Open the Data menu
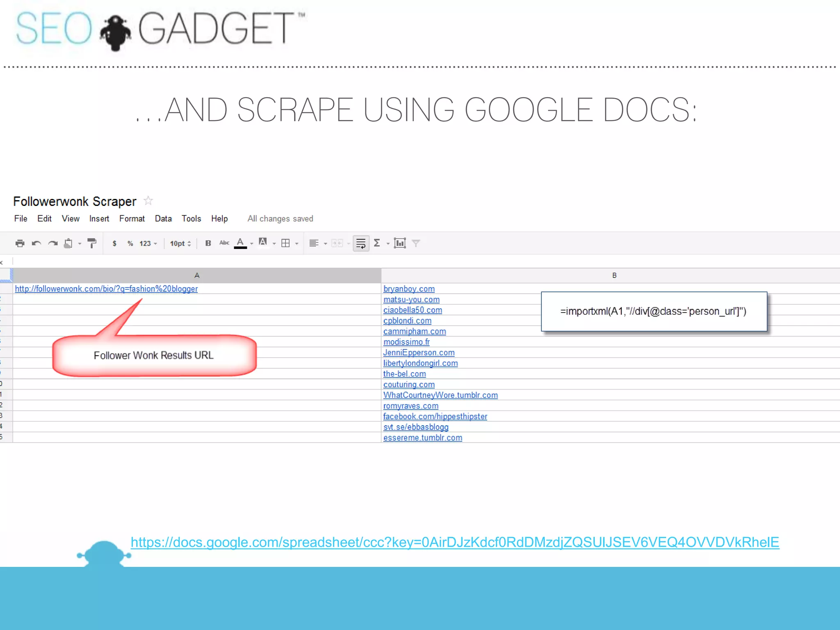 [x=163, y=219]
